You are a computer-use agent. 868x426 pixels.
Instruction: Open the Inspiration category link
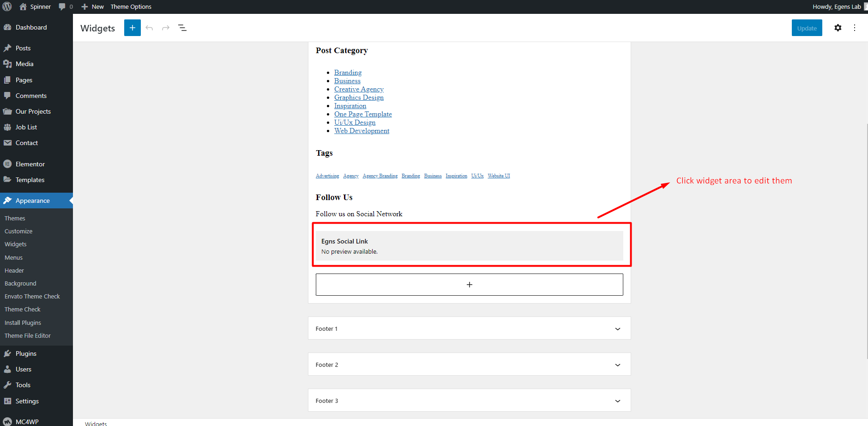click(x=350, y=106)
